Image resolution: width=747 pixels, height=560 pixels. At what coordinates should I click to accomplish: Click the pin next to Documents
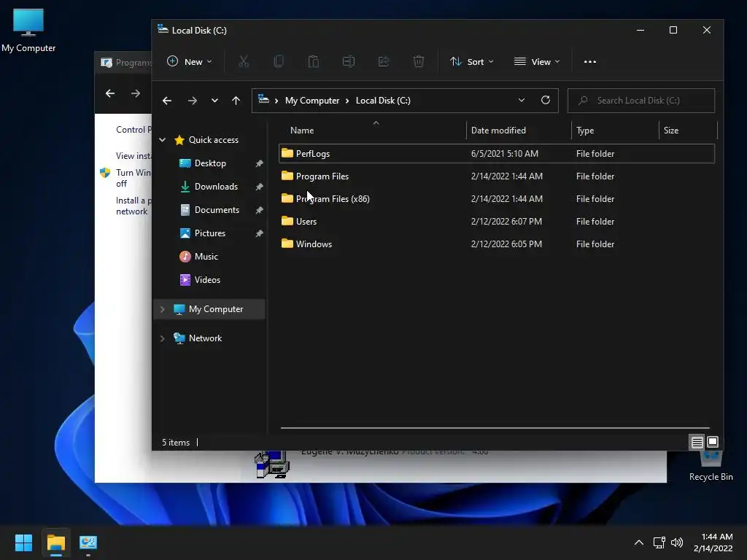[x=259, y=210]
